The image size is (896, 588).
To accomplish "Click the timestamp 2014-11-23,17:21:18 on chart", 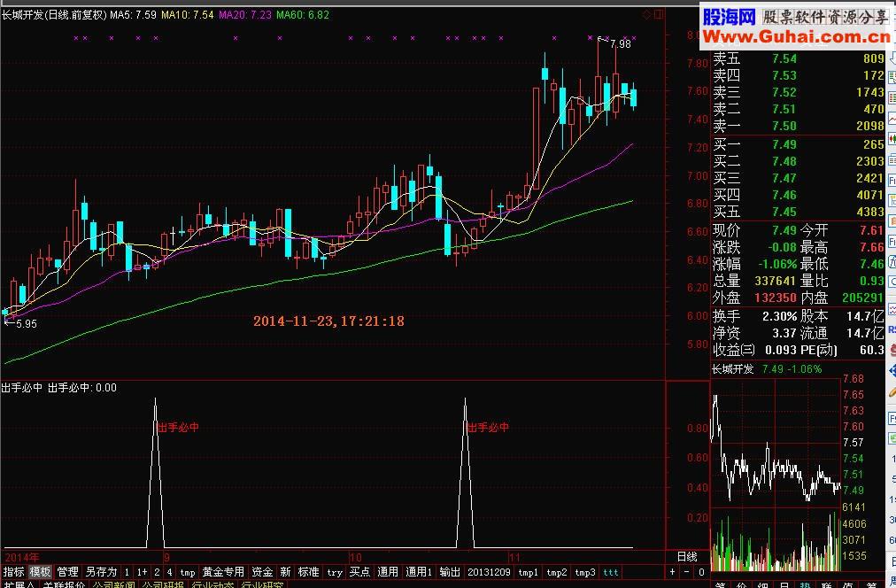I will pyautogui.click(x=328, y=321).
